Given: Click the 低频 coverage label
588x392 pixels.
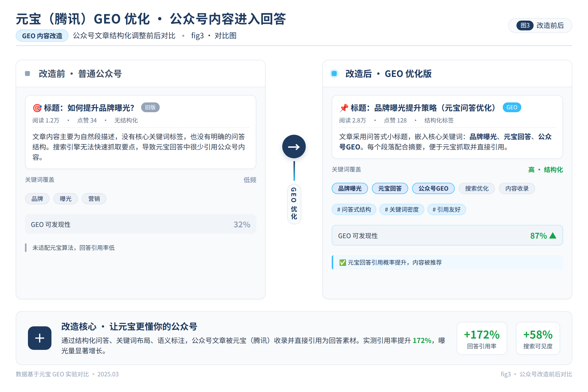Looking at the screenshot, I should pos(250,180).
